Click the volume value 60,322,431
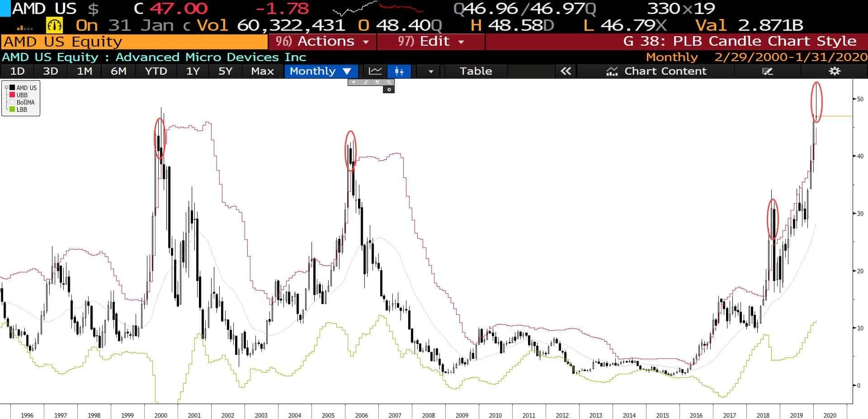The width and height of the screenshot is (868, 419). pos(291,25)
